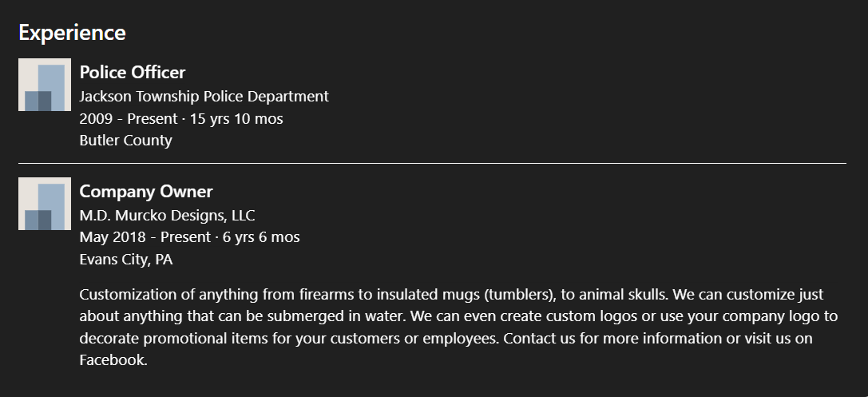This screenshot has width=868, height=397.
Task: Select the Police Officer job title
Action: coord(133,73)
